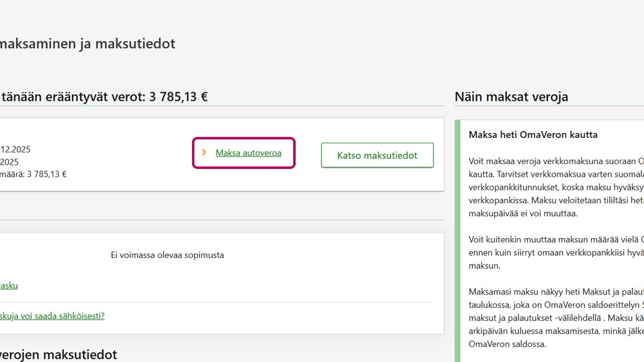Open the Maksa autoveroa link
This screenshot has width=644, height=362.
tap(248, 153)
